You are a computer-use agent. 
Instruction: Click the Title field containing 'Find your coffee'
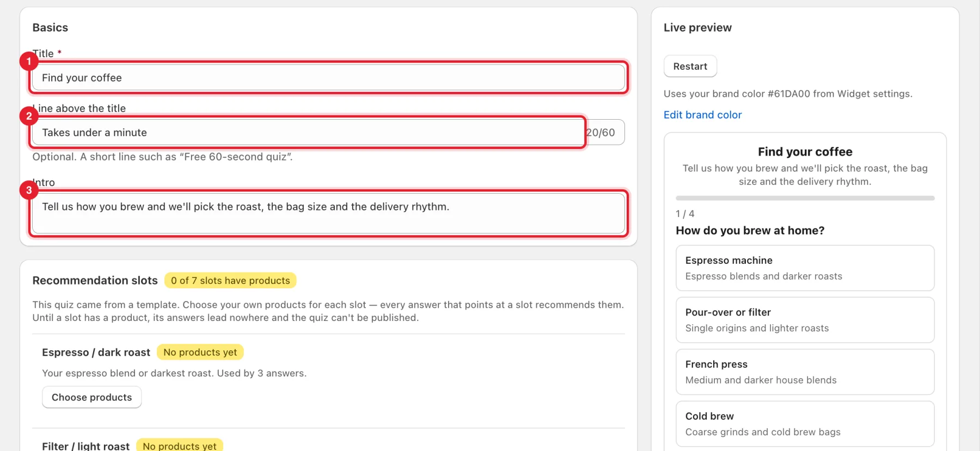click(x=328, y=78)
